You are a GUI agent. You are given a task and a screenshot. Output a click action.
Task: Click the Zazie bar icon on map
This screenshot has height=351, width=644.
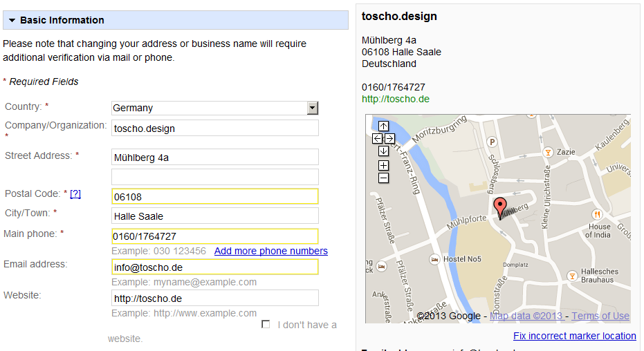[x=548, y=153]
